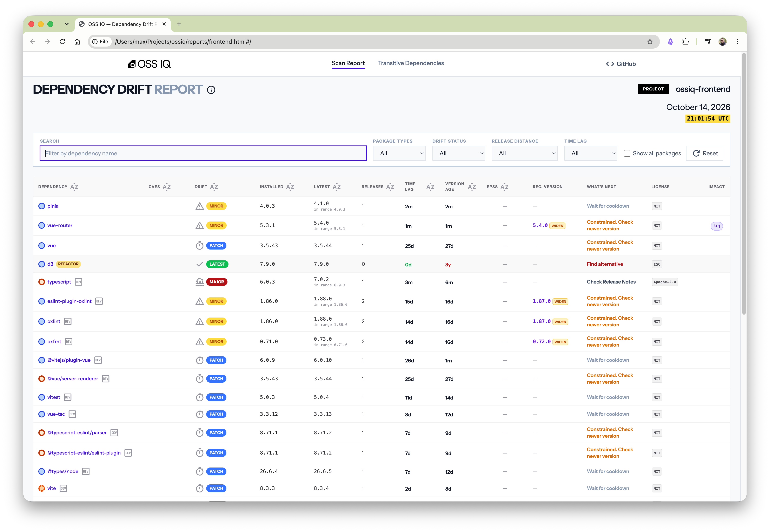The width and height of the screenshot is (770, 532).
Task: Switch to Transitive Dependencies tab
Action: (411, 63)
